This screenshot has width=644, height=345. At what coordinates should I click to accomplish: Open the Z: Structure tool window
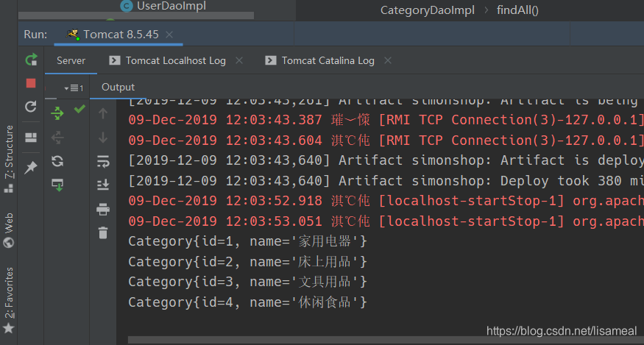9,159
